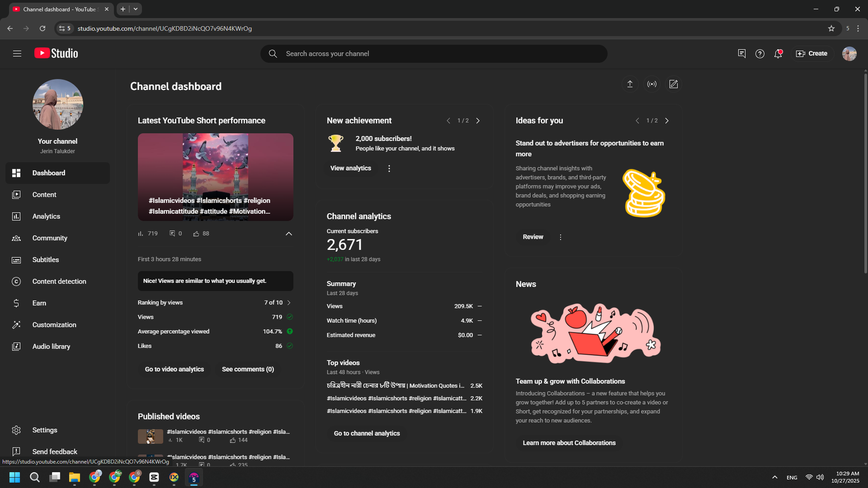
Task: Toggle the hamburger sidebar menu
Action: click(17, 54)
